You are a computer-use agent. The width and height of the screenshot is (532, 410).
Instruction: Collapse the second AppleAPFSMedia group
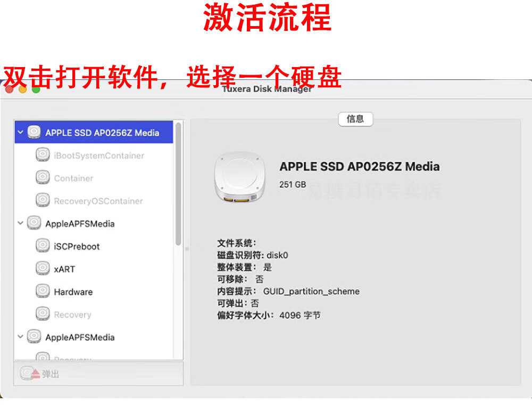tap(20, 337)
